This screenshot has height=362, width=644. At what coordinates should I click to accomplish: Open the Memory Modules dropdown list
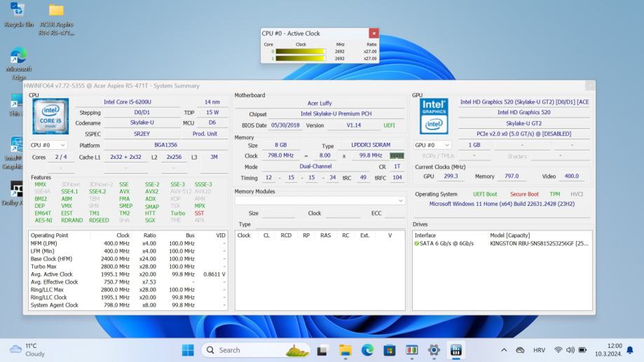[x=401, y=201]
